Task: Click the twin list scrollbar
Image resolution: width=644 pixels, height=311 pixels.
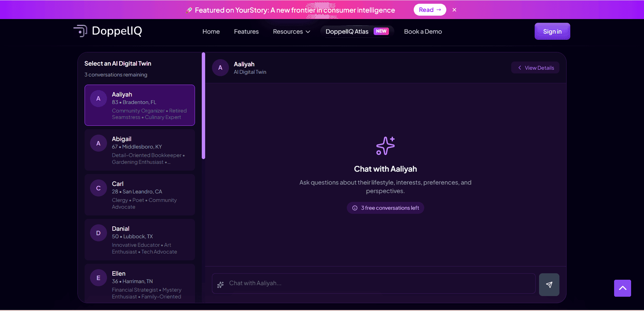Action: (203, 106)
